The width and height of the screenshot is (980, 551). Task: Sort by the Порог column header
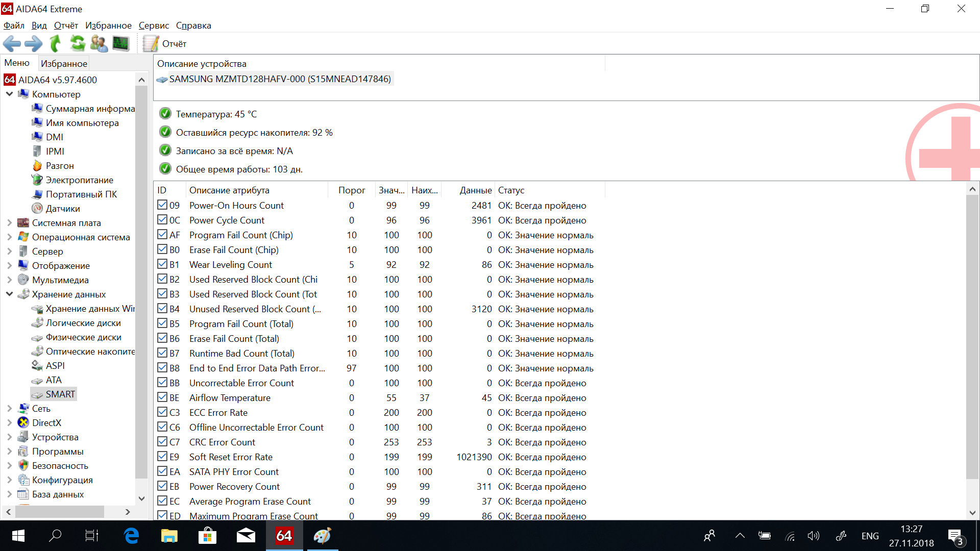tap(351, 190)
